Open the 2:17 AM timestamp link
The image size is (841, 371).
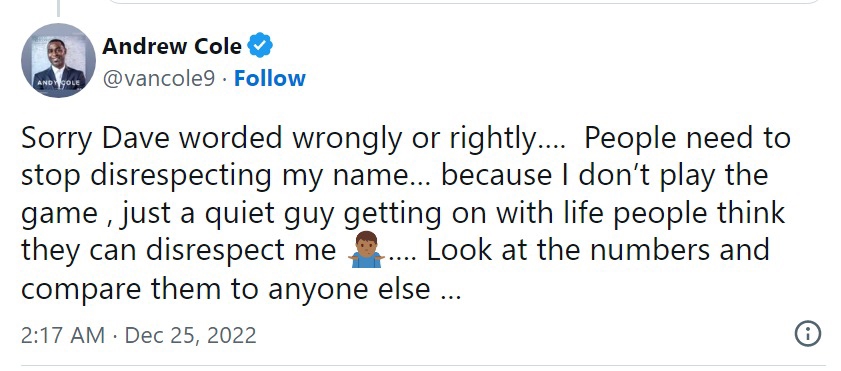point(63,335)
